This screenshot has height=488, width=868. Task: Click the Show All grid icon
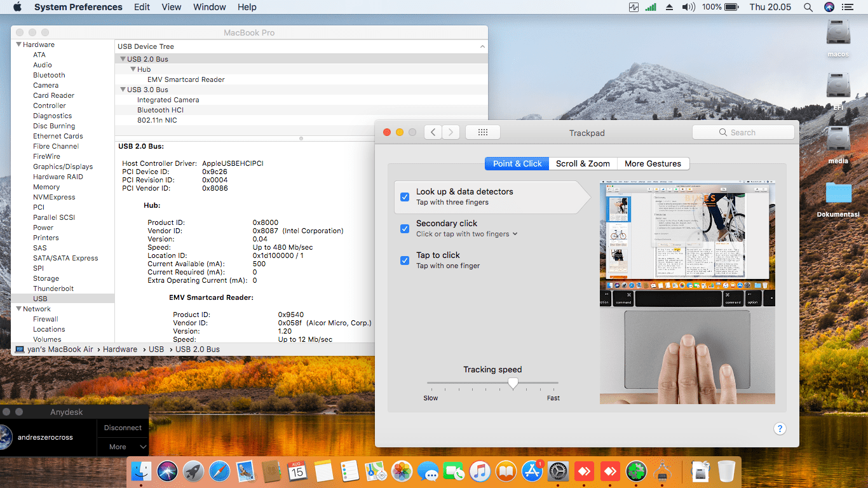(482, 132)
